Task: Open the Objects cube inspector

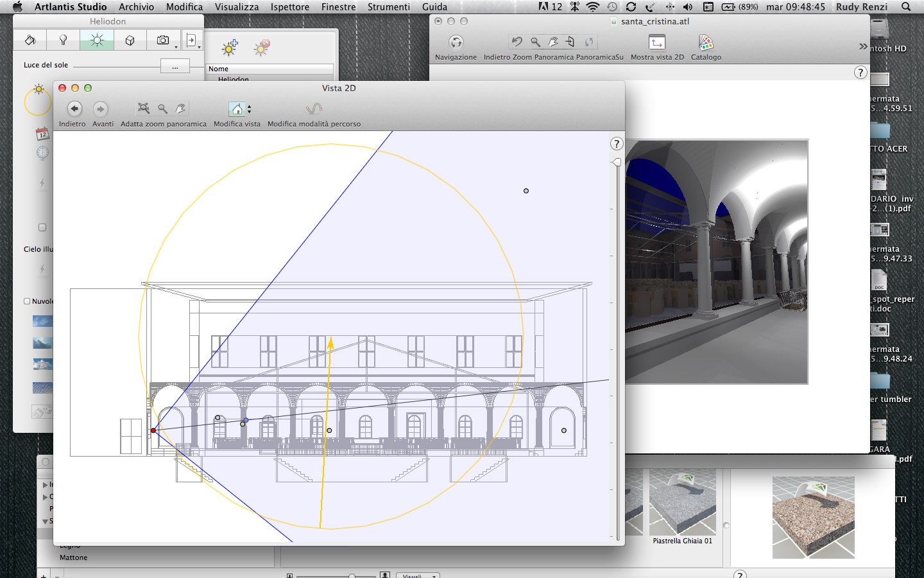Action: coord(130,40)
